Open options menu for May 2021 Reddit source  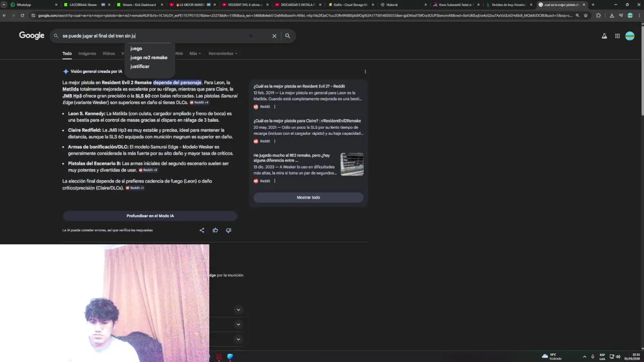point(274,141)
